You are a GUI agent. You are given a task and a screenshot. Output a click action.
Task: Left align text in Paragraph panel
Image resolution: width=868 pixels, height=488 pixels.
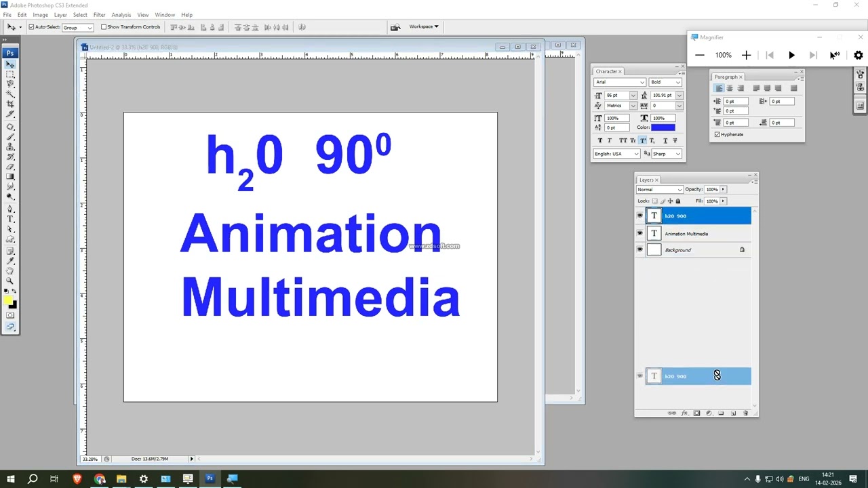[719, 87]
